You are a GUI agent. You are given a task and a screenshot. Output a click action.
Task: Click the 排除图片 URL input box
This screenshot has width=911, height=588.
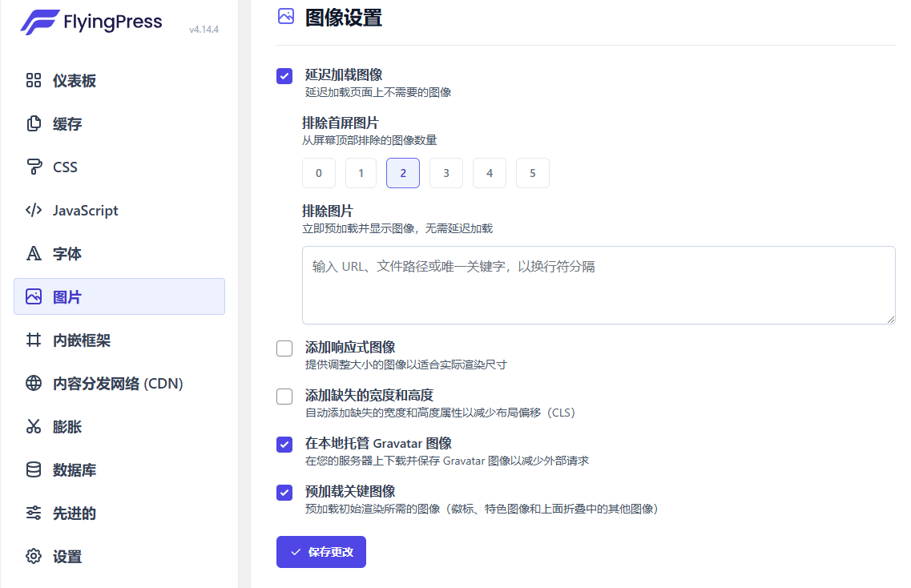point(599,284)
